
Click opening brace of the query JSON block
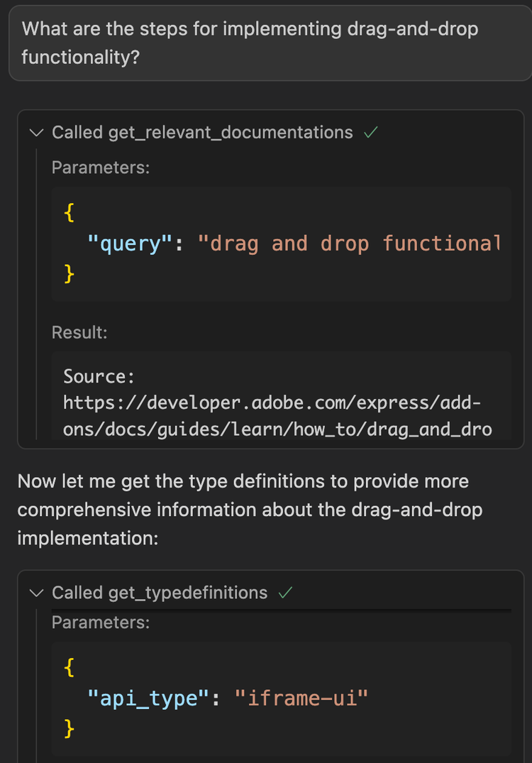click(x=68, y=213)
